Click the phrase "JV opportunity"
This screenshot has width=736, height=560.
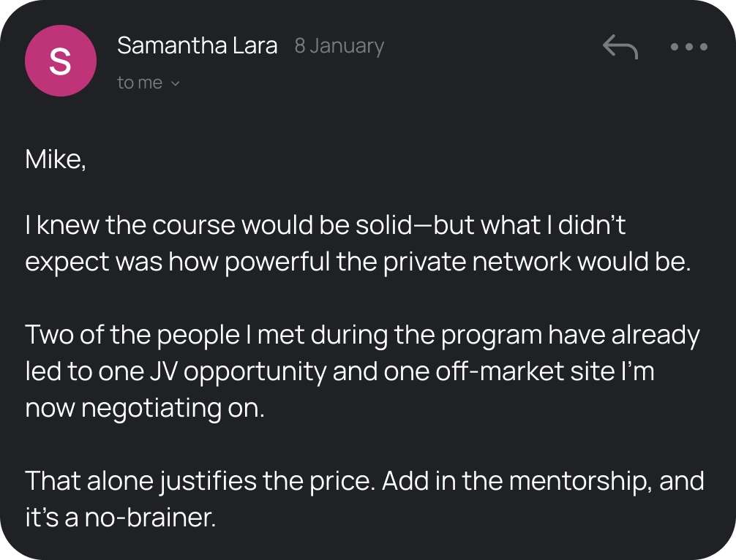tap(255, 372)
